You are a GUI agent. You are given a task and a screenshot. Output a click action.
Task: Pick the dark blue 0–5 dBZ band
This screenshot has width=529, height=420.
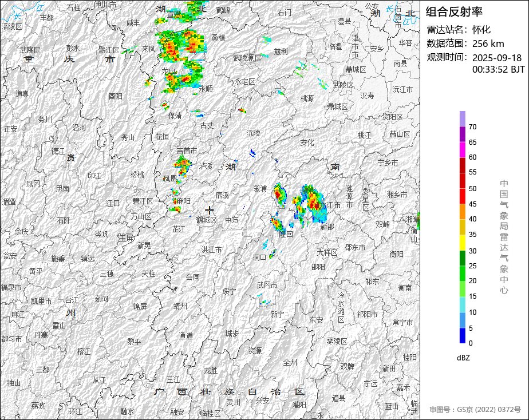click(462, 335)
